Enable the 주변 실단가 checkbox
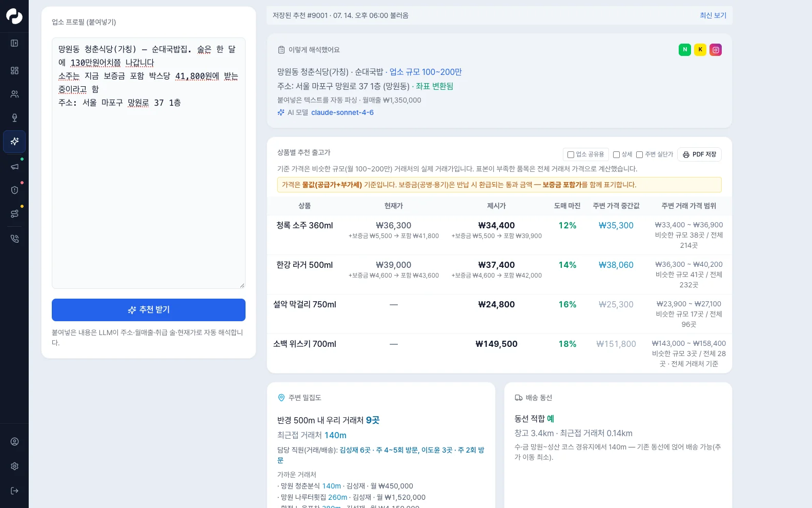This screenshot has width=812, height=508. [x=640, y=154]
